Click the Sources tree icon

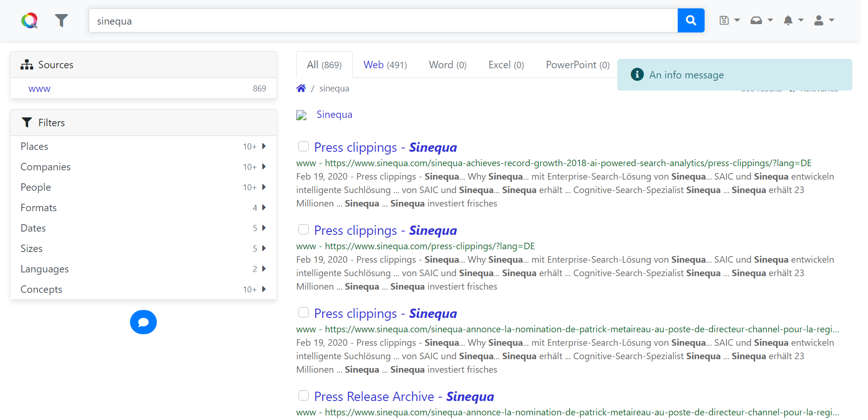coord(27,65)
